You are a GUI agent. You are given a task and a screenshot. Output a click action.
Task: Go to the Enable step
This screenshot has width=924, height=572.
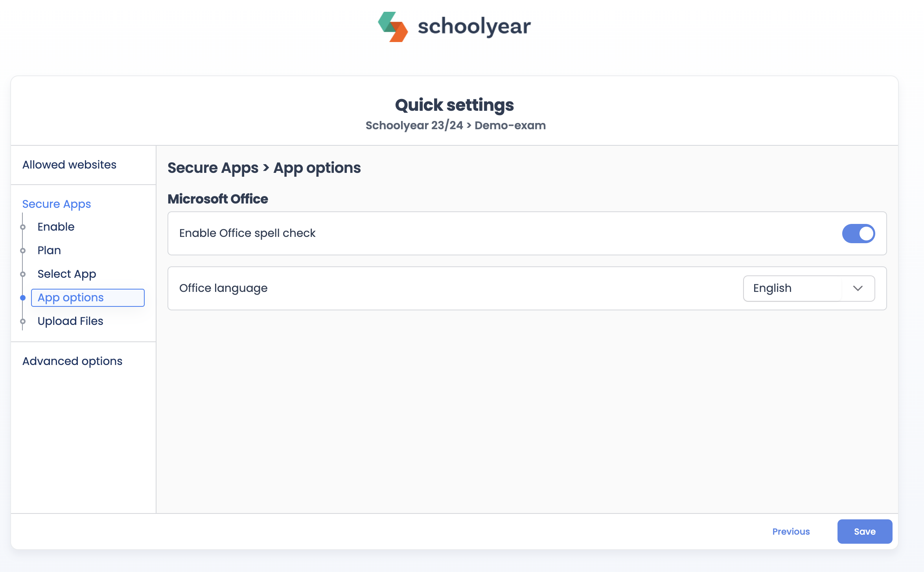[x=56, y=227]
